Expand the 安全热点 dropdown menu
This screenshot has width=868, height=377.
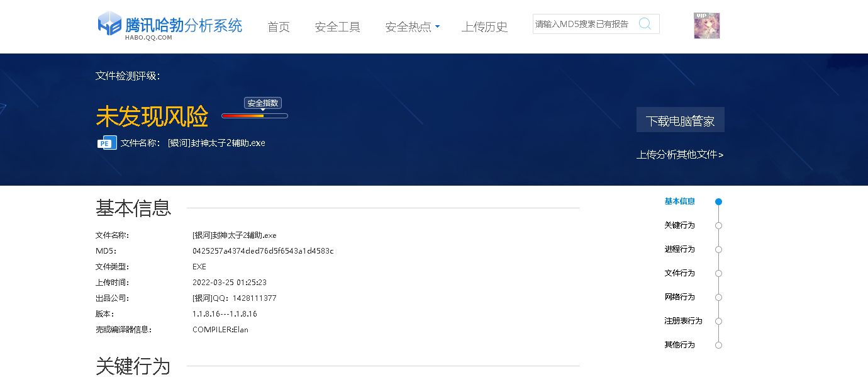pos(413,27)
